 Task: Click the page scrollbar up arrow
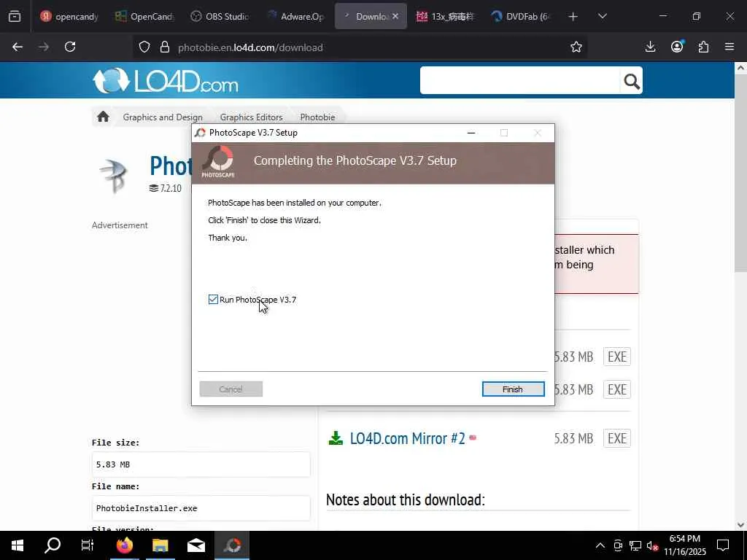click(x=740, y=68)
